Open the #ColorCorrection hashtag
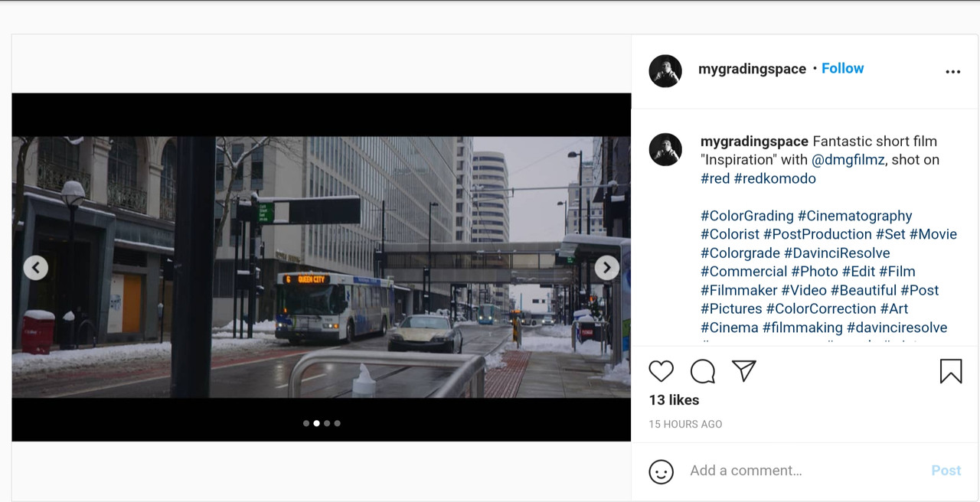 821,309
